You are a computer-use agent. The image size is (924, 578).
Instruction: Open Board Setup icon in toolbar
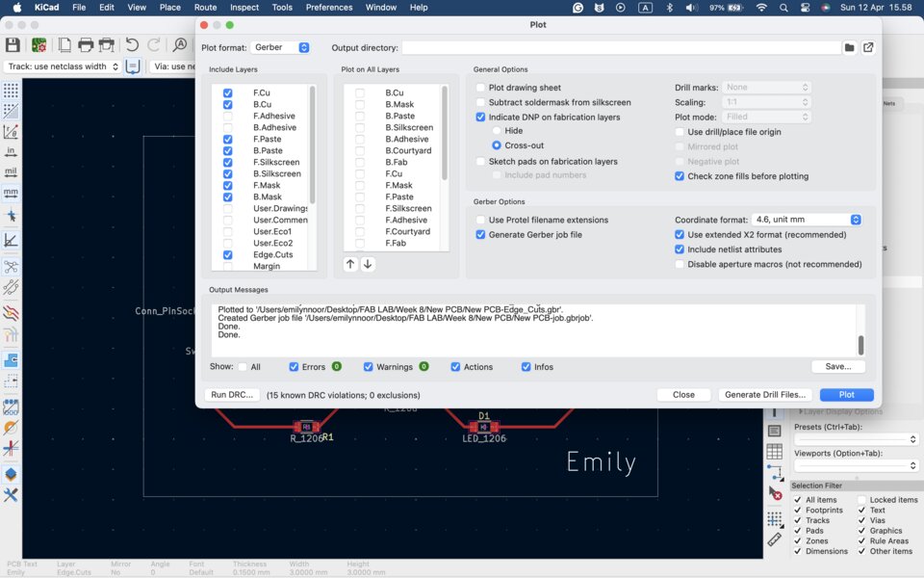coord(38,45)
